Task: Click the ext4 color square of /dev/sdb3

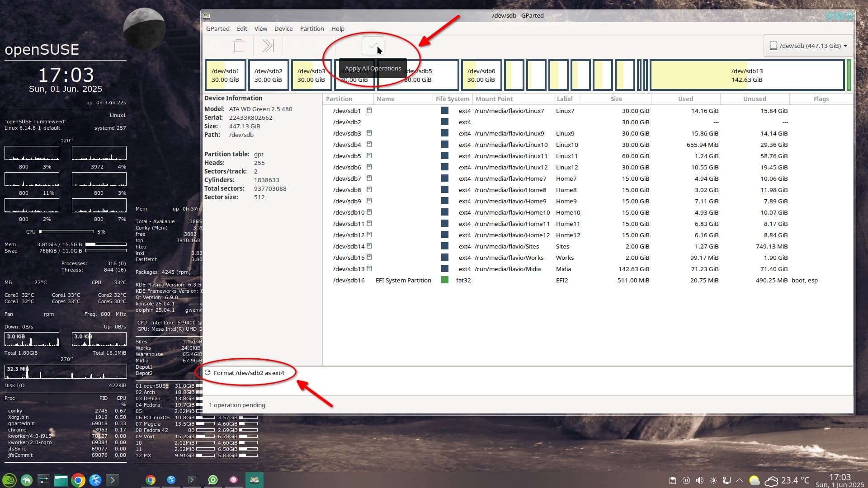Action: (x=445, y=133)
